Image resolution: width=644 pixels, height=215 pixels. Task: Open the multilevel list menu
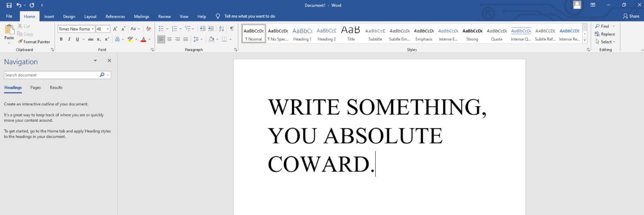tap(188, 29)
